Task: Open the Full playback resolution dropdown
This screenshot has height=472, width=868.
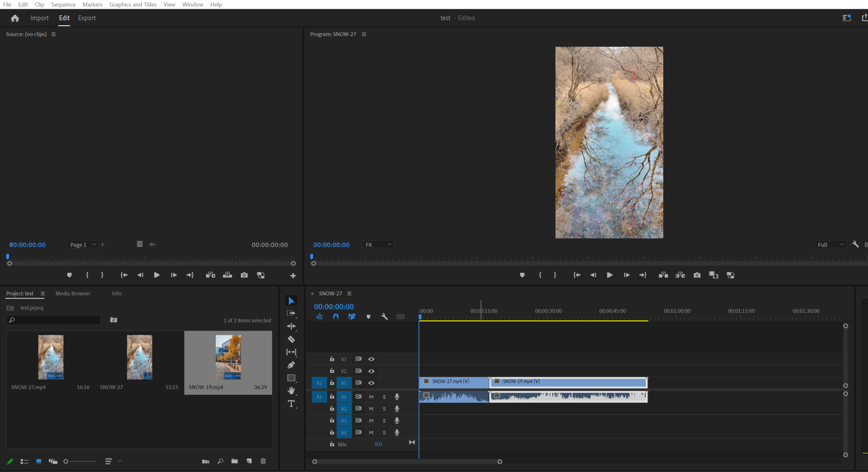Action: [x=830, y=245]
